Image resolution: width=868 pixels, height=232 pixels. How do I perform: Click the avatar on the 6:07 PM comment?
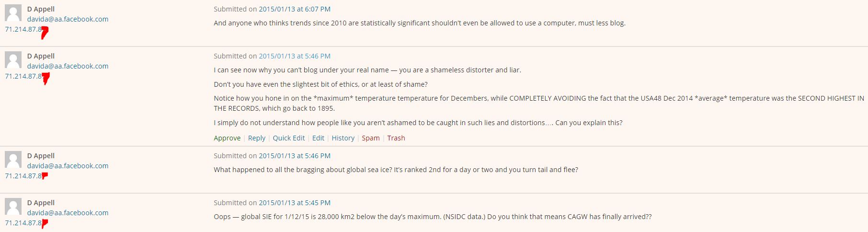(13, 13)
